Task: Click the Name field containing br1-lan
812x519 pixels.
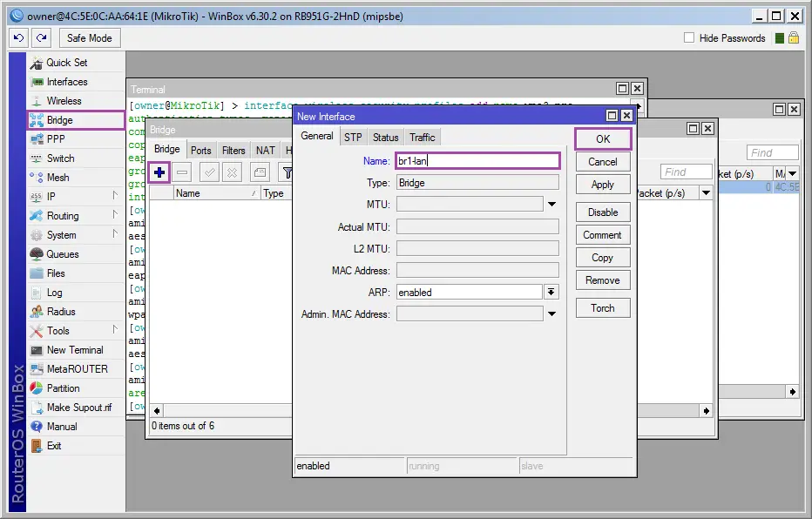Action: [x=477, y=161]
